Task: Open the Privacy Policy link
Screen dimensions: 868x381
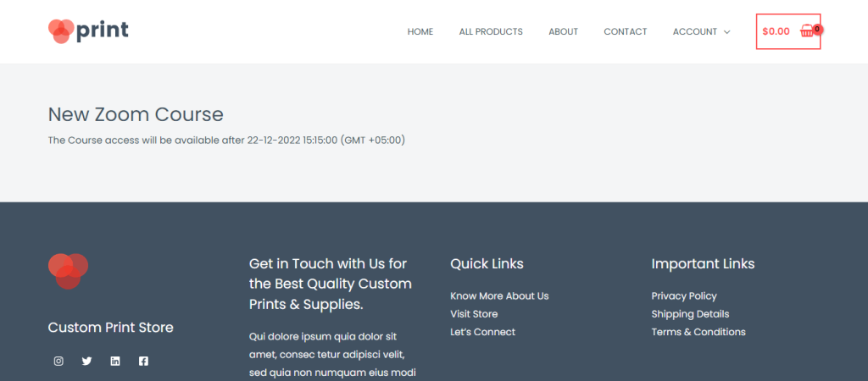Action: 684,295
